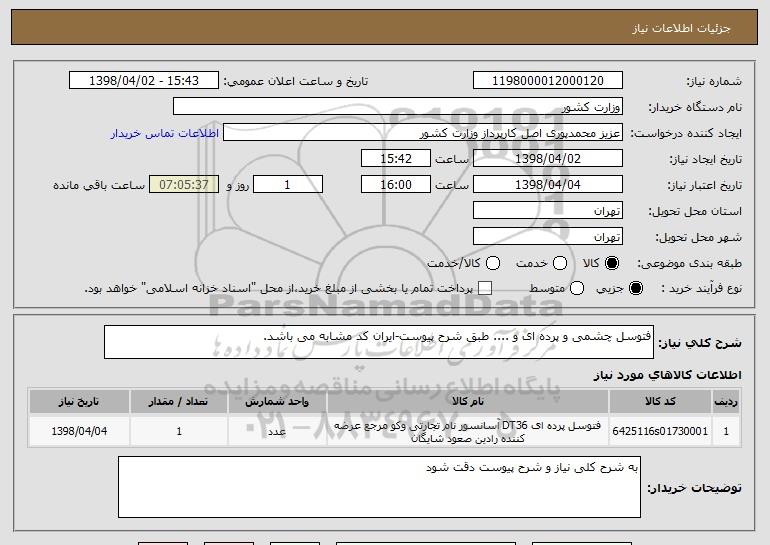Select the خدمت radio button
This screenshot has width=770, height=545.
(x=560, y=263)
